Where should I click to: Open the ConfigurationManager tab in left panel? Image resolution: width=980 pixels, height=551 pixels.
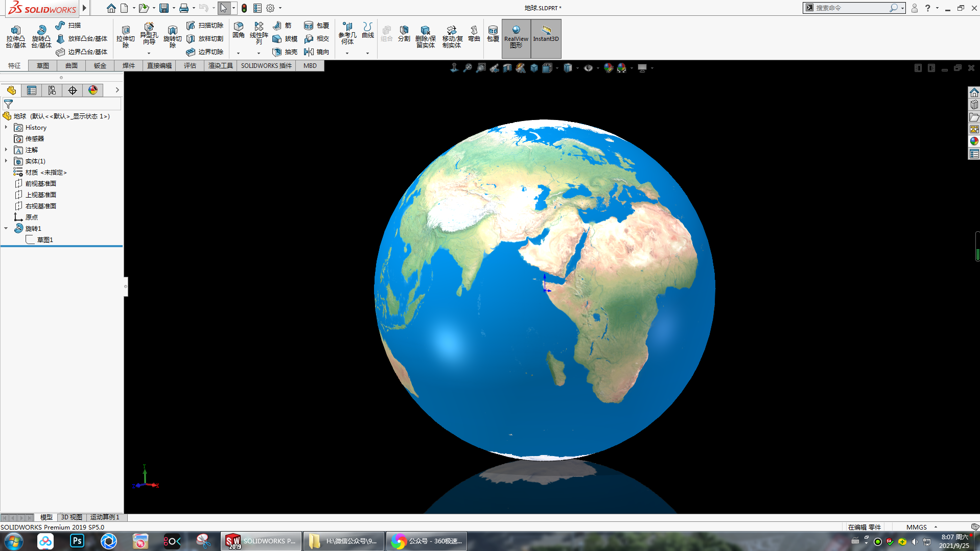tap(52, 90)
